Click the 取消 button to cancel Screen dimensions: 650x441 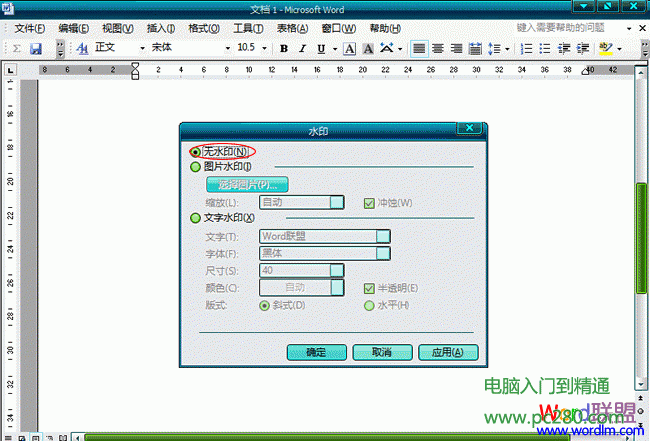(x=382, y=352)
